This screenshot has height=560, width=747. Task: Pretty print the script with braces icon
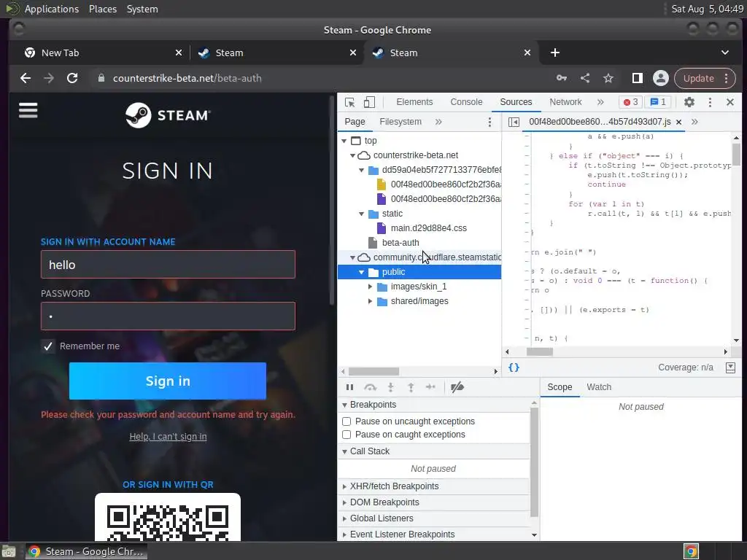(514, 367)
